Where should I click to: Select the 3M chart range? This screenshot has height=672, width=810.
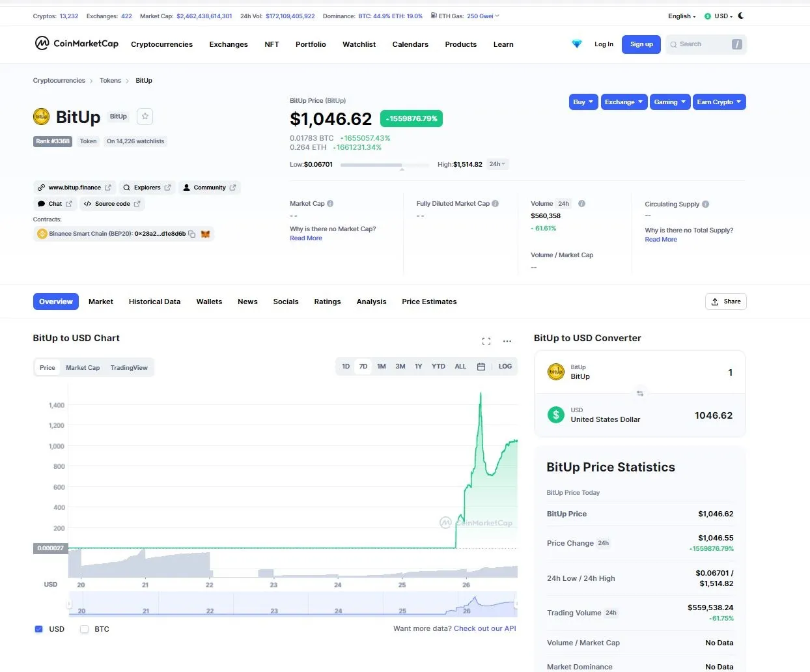tap(400, 367)
